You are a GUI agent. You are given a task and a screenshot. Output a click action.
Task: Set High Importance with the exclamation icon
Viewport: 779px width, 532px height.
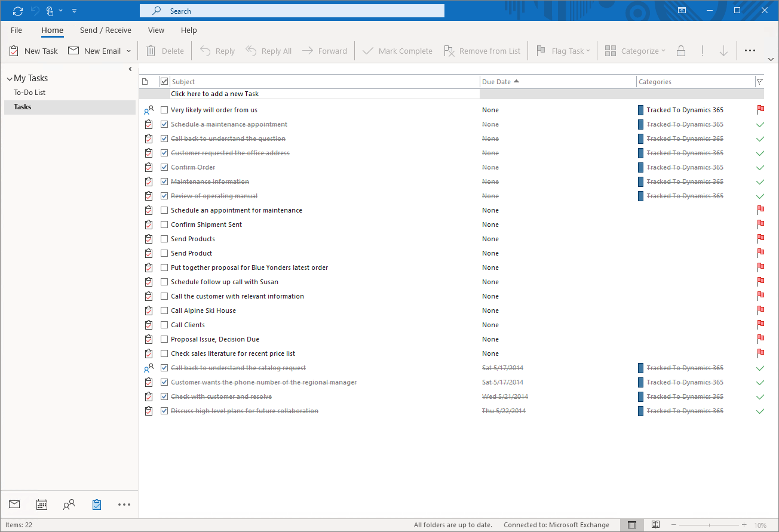point(702,51)
